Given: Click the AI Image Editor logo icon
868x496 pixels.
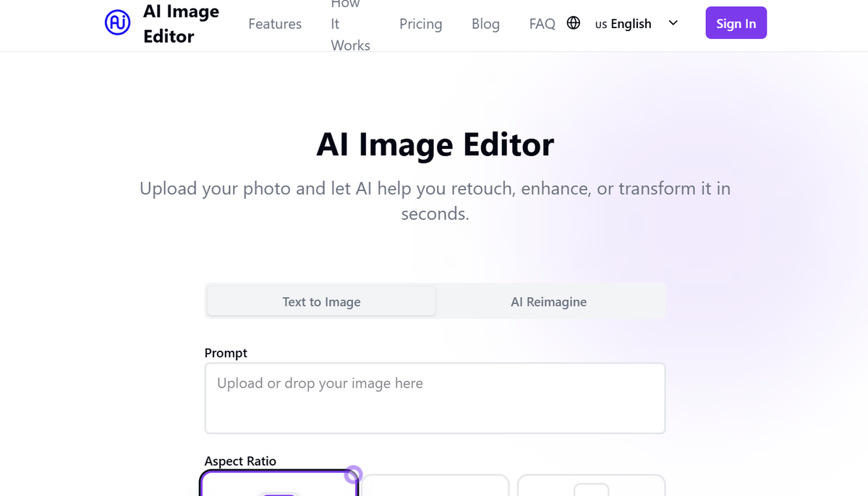Looking at the screenshot, I should tap(117, 22).
